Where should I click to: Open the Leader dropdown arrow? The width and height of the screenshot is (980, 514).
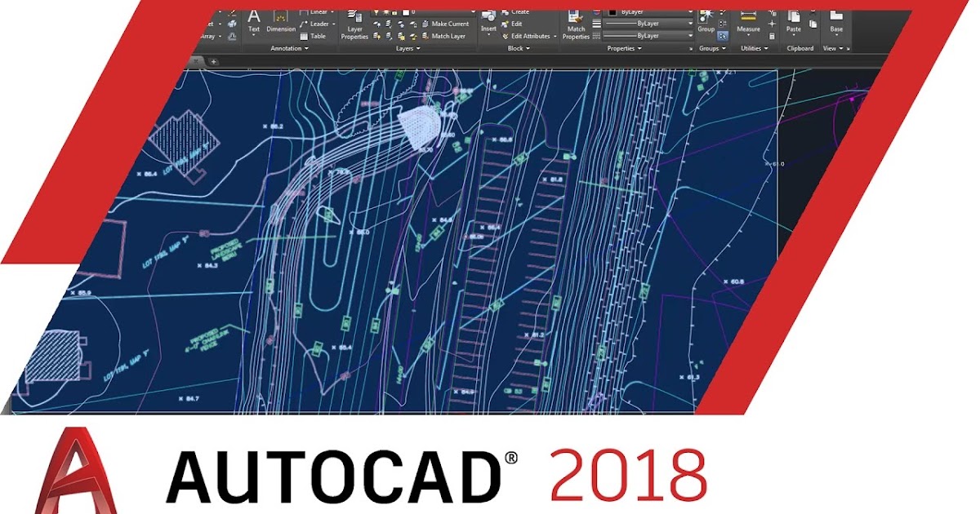point(334,24)
